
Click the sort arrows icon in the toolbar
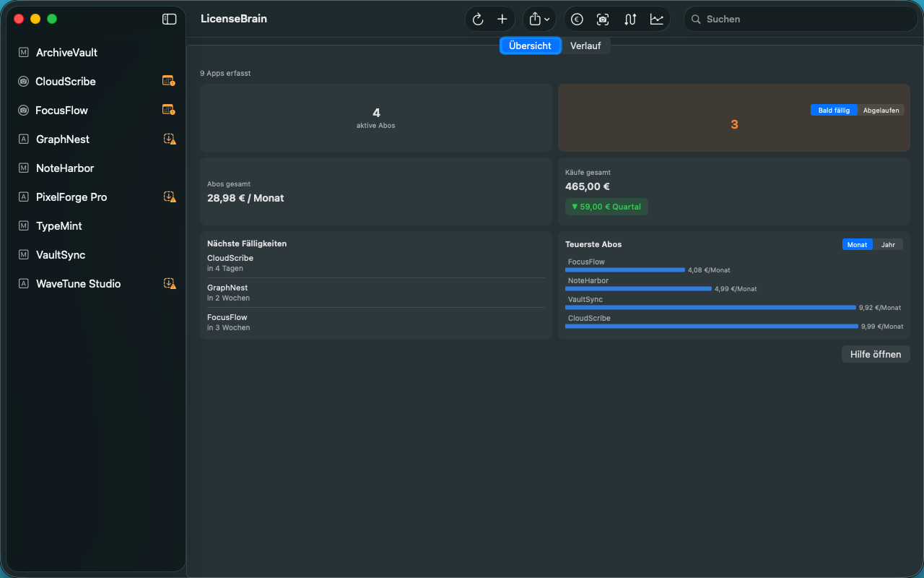tap(629, 20)
